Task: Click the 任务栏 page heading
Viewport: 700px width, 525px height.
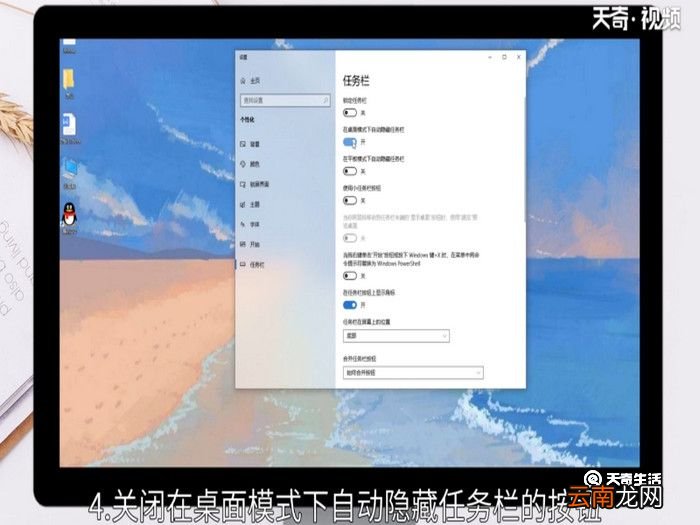Action: click(356, 81)
